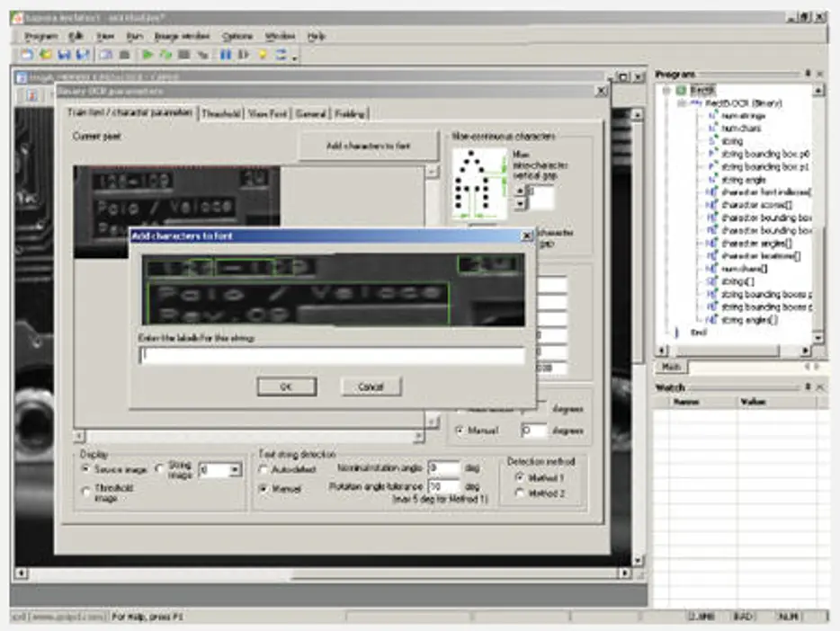Click the green Run play icon

[147, 55]
